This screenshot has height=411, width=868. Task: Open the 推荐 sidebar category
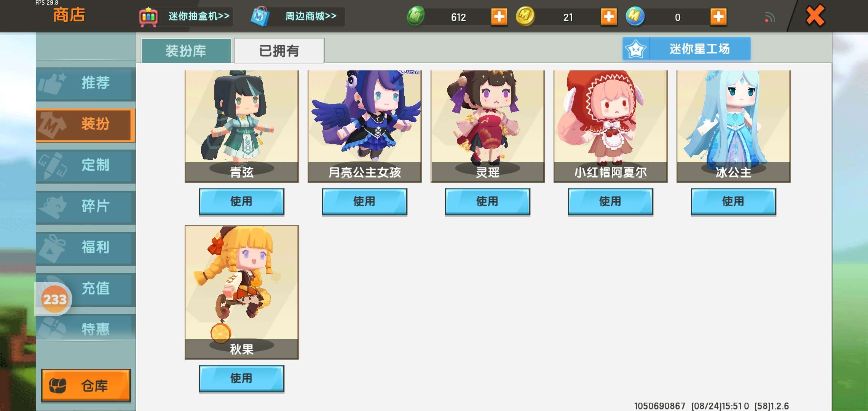[86, 83]
